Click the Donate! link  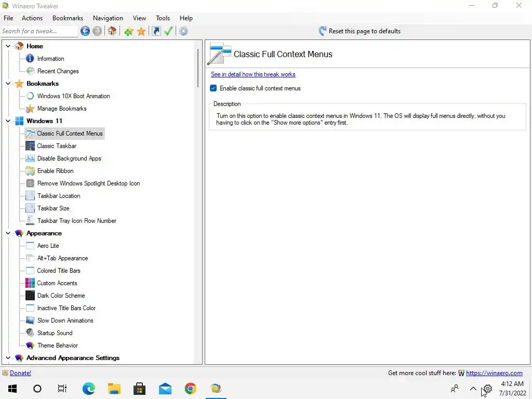(x=20, y=373)
